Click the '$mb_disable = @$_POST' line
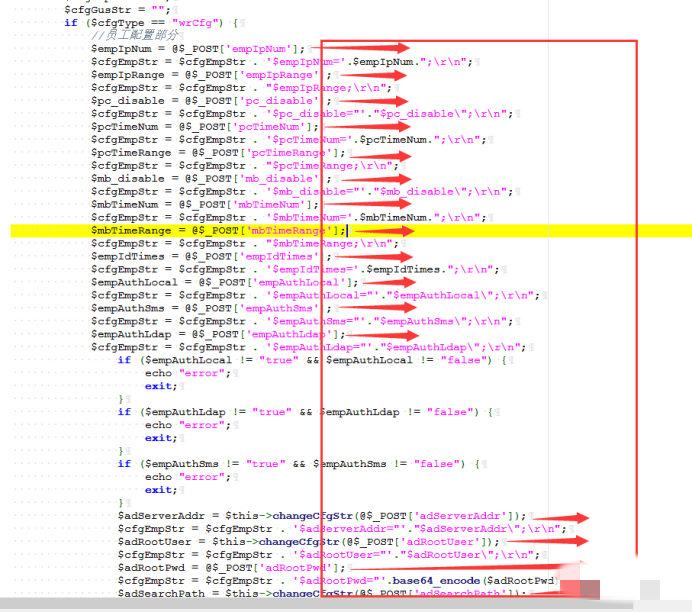This screenshot has height=612, width=692. point(211,179)
